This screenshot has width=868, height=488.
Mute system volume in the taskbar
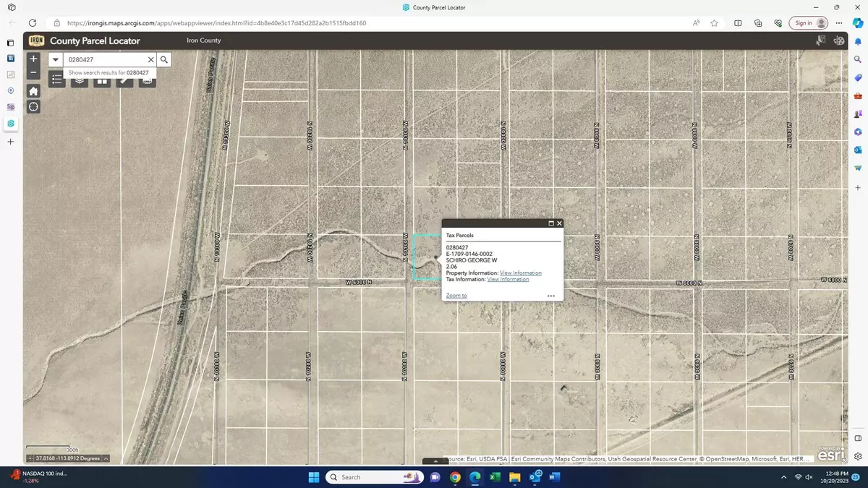[810, 477]
